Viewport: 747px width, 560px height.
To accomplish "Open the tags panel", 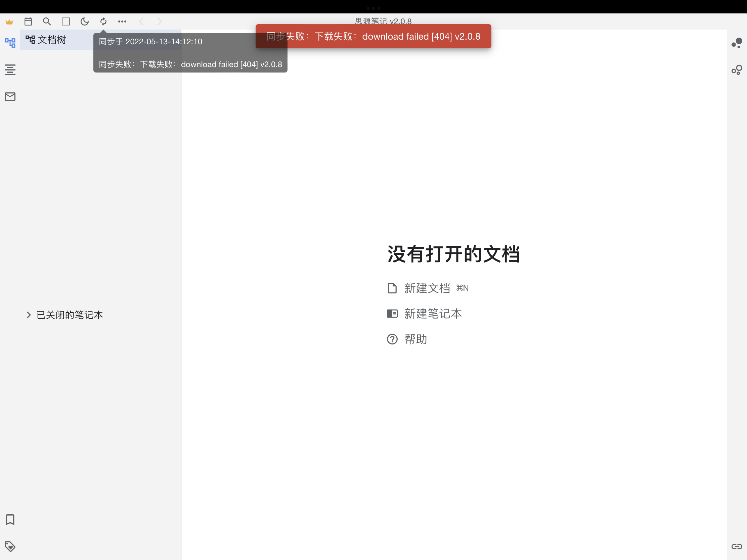I will coord(10,547).
